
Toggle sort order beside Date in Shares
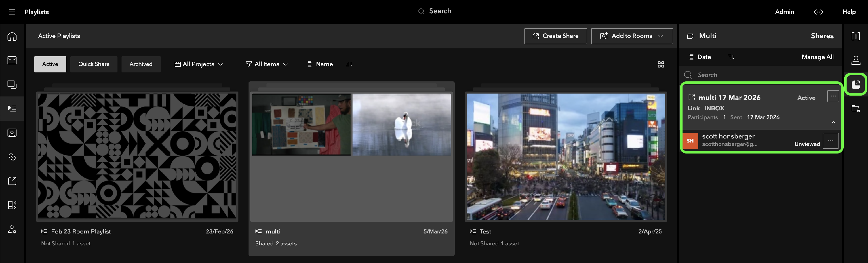731,57
